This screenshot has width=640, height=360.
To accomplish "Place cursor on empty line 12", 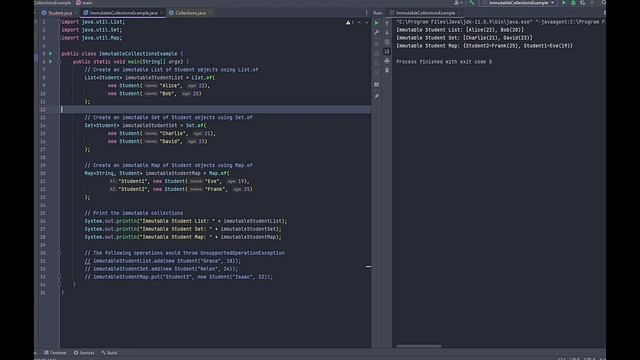I will pos(216,109).
